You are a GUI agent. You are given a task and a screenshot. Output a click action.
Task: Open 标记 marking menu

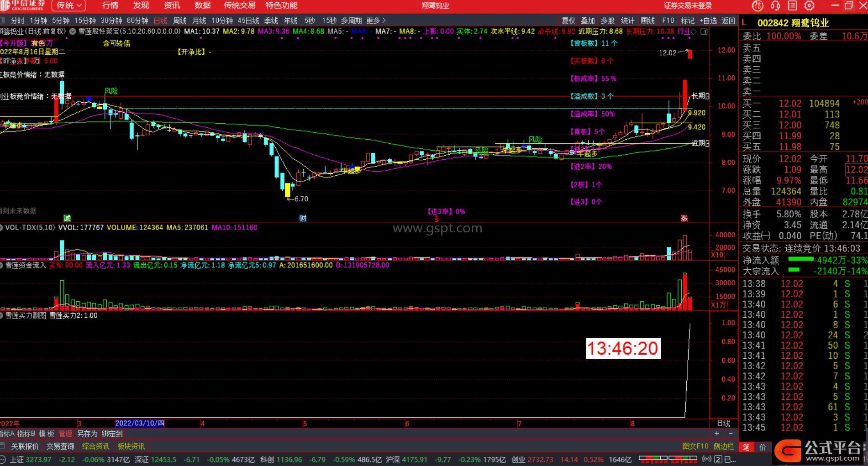click(x=688, y=21)
